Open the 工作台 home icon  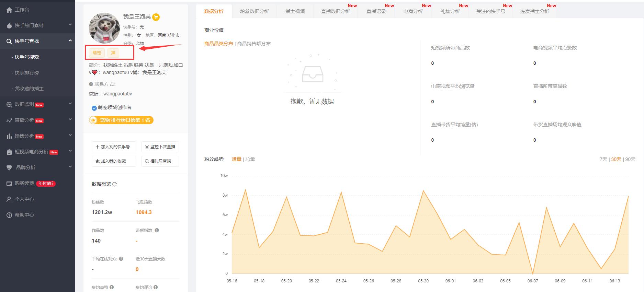pos(9,10)
